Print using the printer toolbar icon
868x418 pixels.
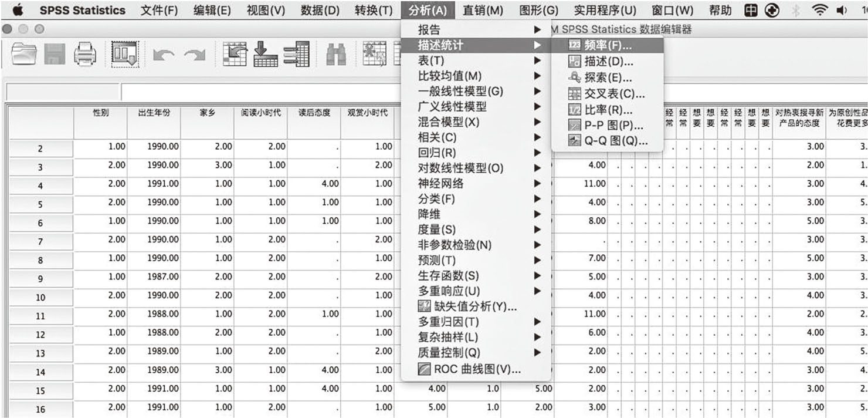(86, 55)
